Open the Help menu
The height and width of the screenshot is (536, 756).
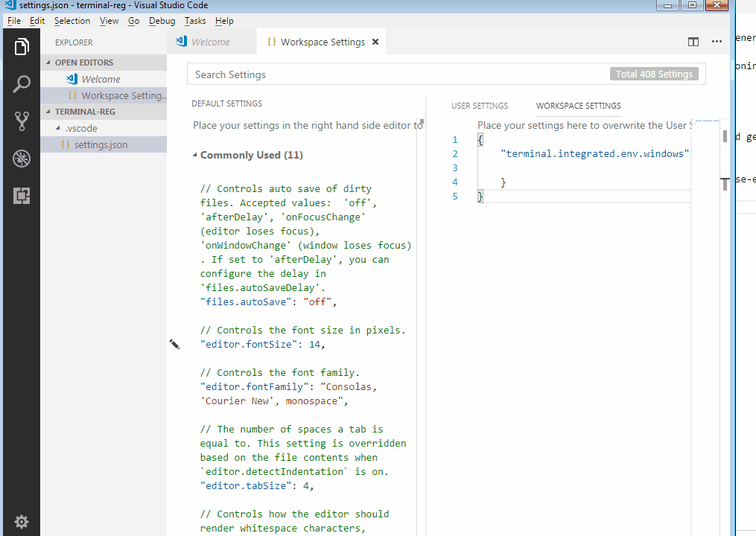[x=224, y=21]
